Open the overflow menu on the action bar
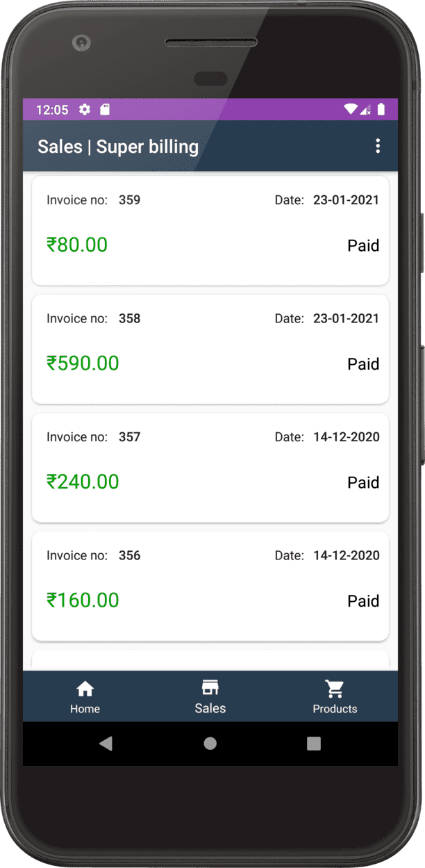Screen dimensions: 425x868 (378, 147)
